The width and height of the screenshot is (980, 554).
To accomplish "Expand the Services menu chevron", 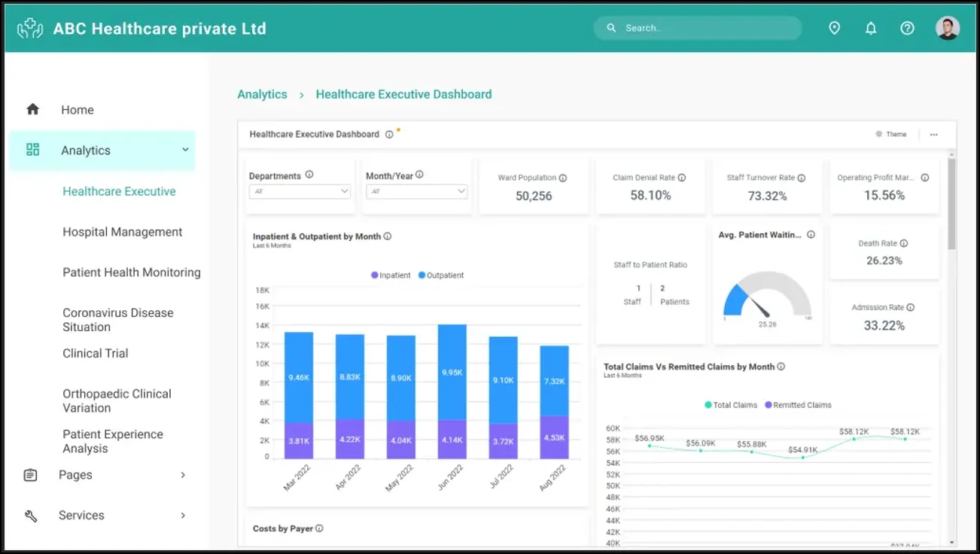I will click(x=183, y=516).
